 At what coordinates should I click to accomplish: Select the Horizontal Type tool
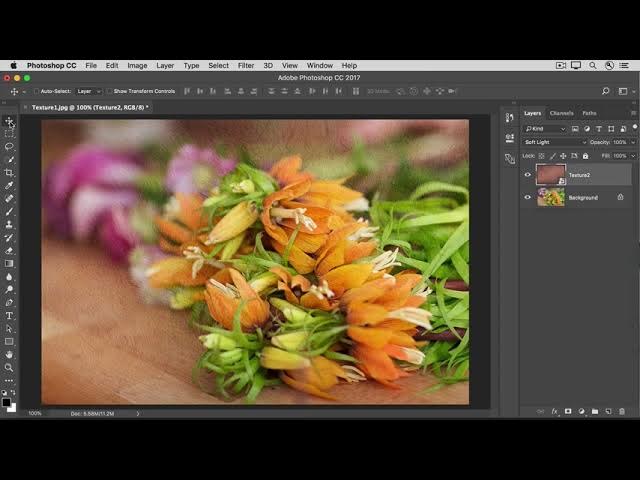[10, 315]
